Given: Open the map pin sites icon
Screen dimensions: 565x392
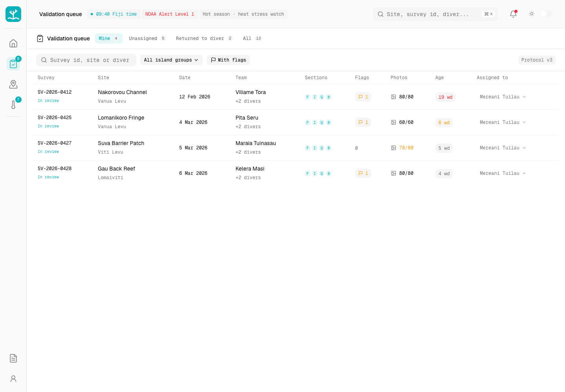Looking at the screenshot, I should click(x=13, y=84).
